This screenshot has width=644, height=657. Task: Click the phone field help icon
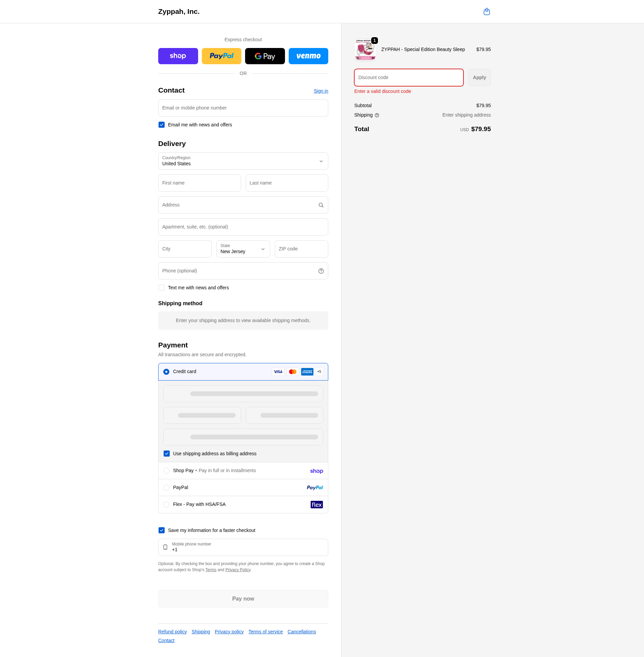pyautogui.click(x=320, y=271)
